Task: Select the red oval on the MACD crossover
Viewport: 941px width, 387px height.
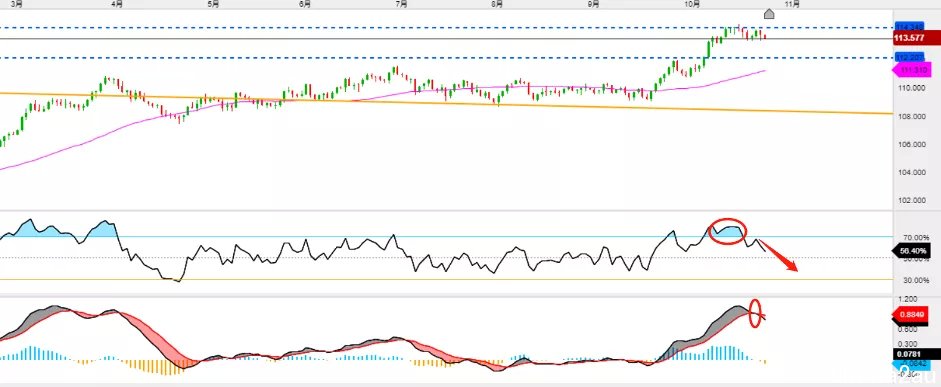Action: tap(756, 313)
